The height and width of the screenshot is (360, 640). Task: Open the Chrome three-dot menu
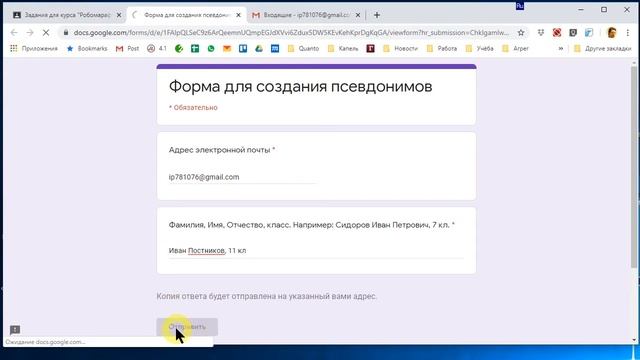tap(628, 33)
